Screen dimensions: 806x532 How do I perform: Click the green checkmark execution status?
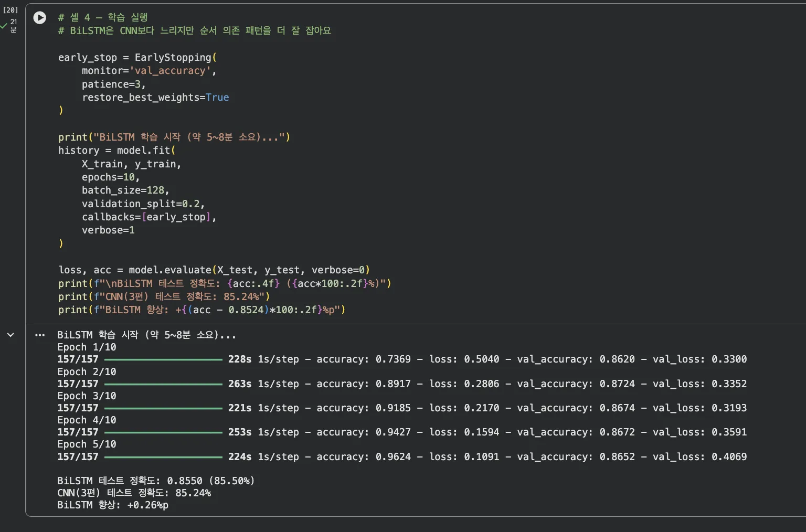(4, 25)
